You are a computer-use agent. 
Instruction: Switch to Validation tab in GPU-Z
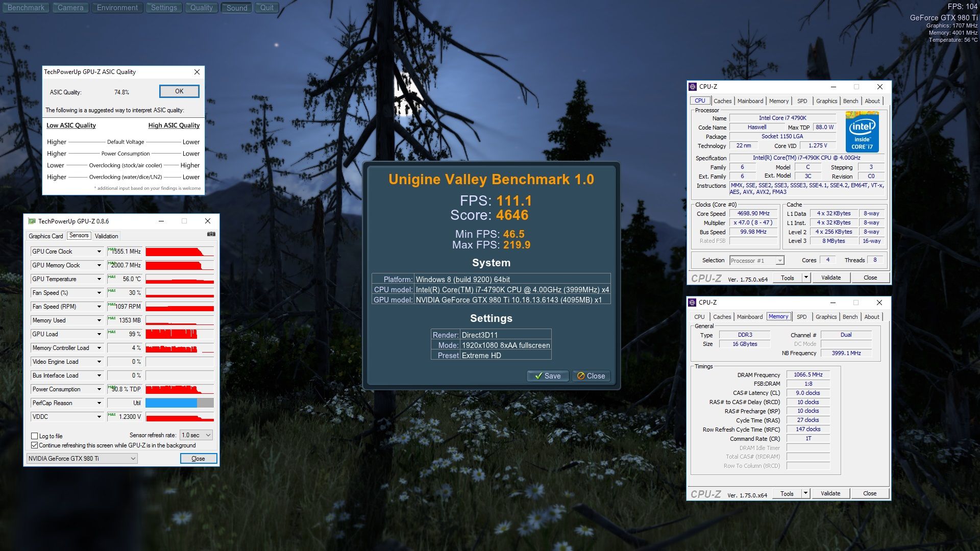tap(106, 236)
